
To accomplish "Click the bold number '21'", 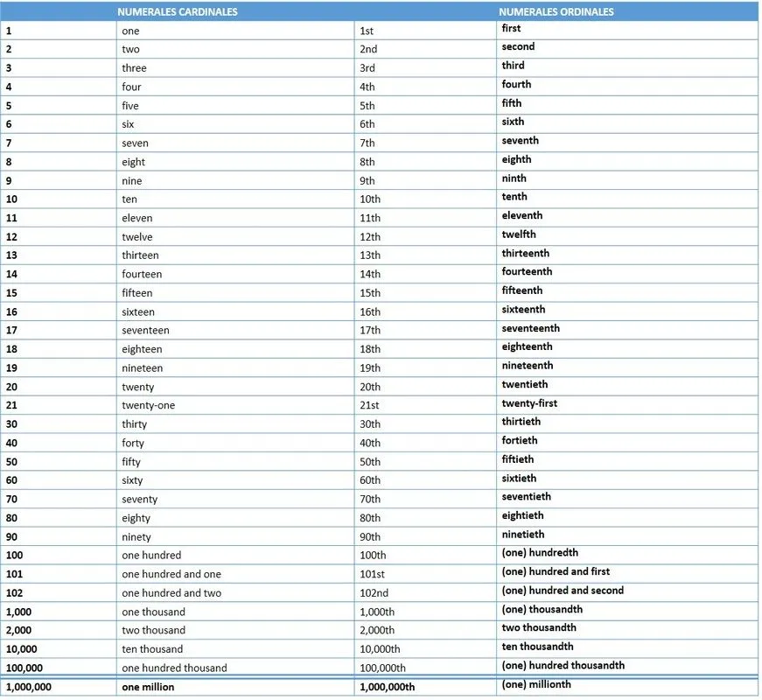I will (x=11, y=405).
